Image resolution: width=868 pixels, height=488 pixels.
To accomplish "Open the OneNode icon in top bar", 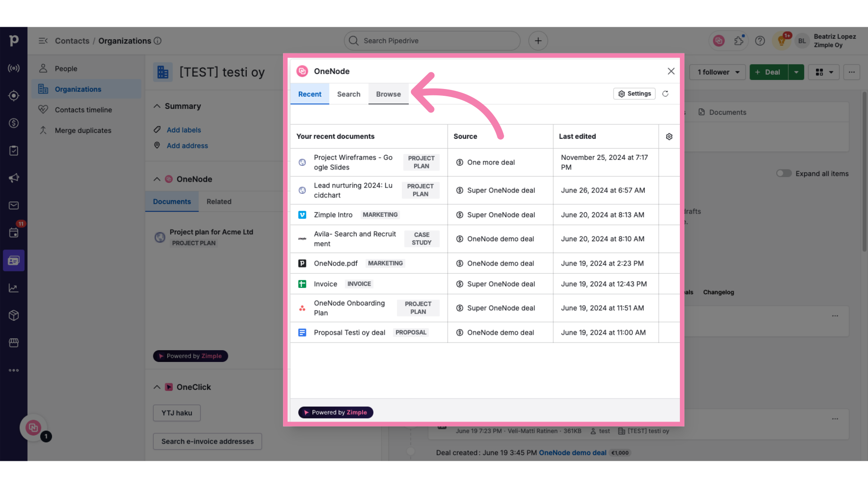I will tap(719, 41).
